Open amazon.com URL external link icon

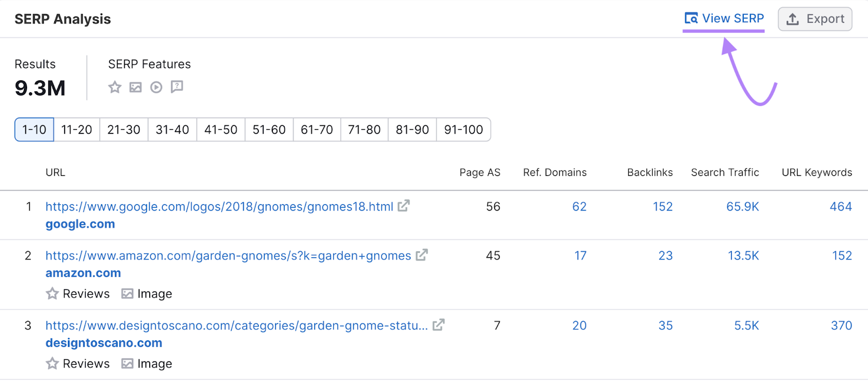pos(422,255)
